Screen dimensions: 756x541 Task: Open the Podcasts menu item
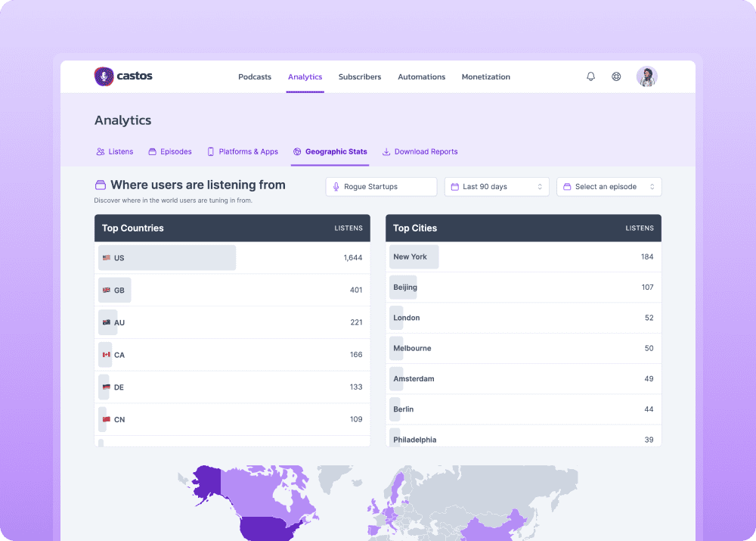pyautogui.click(x=255, y=77)
